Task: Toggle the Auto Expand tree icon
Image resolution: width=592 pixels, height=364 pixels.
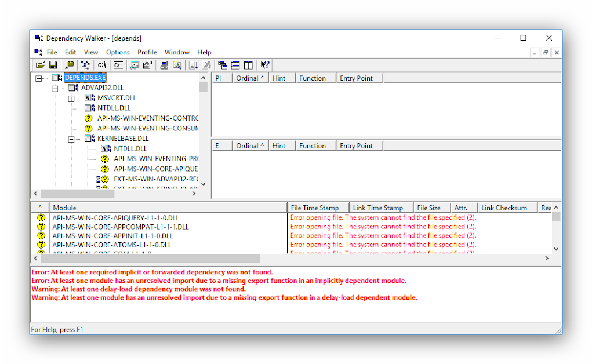Action: pyautogui.click(x=86, y=65)
